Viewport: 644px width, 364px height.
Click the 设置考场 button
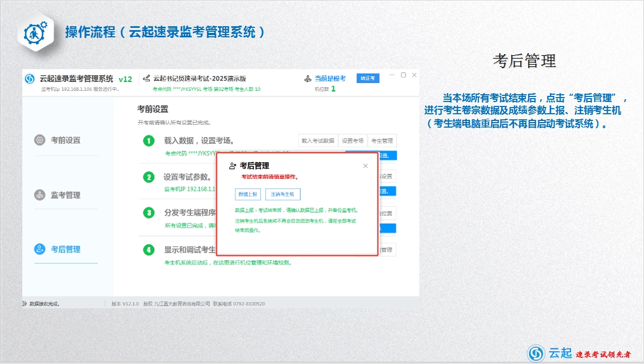pyautogui.click(x=352, y=140)
